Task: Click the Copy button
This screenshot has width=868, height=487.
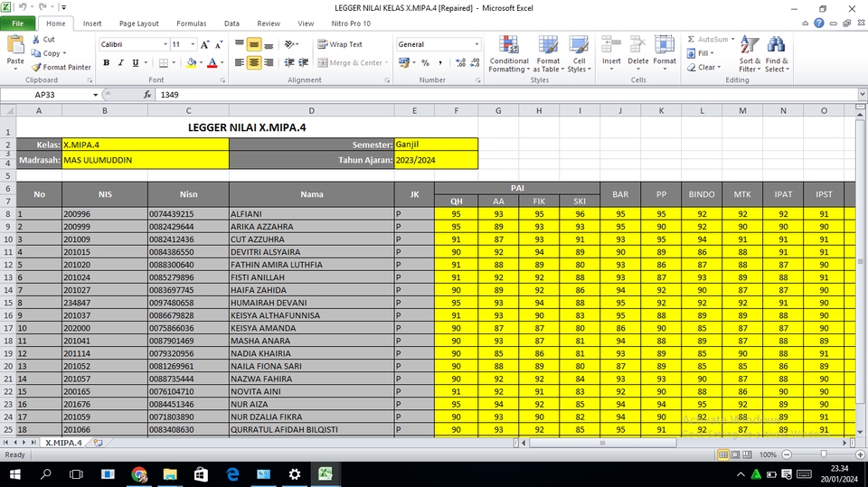Action: (x=46, y=53)
